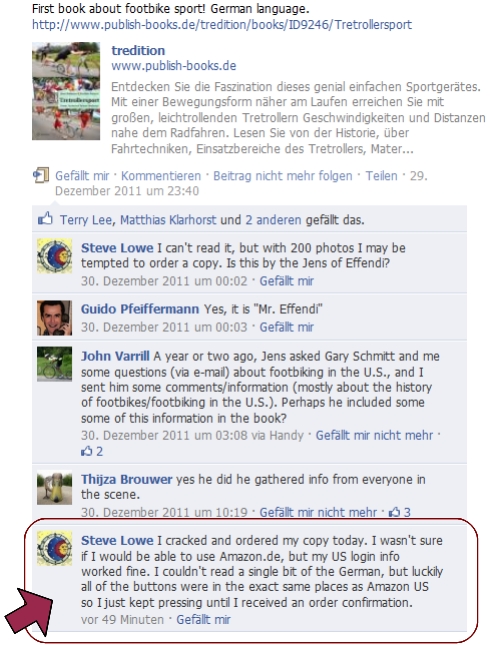Click the shared link post icon
The width and height of the screenshot is (490, 645).
(x=41, y=175)
